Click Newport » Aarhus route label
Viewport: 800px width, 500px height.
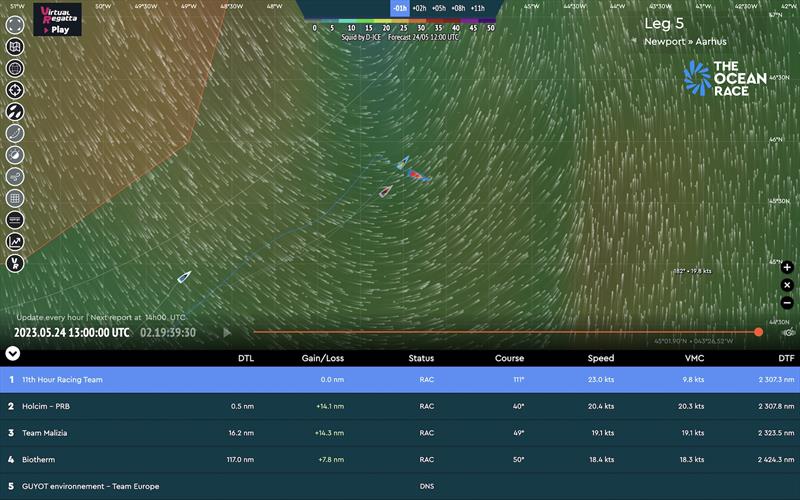(x=685, y=42)
